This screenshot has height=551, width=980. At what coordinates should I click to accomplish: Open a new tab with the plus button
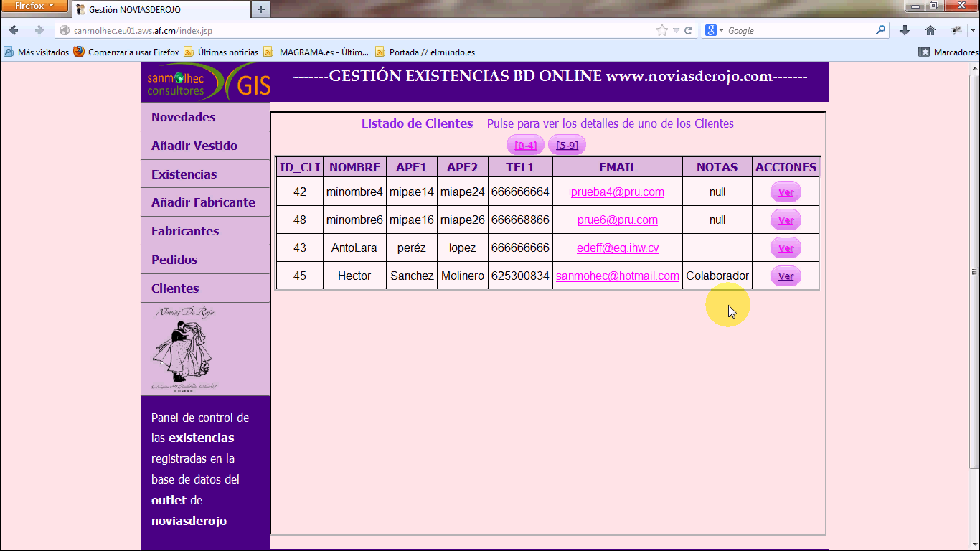pos(260,9)
